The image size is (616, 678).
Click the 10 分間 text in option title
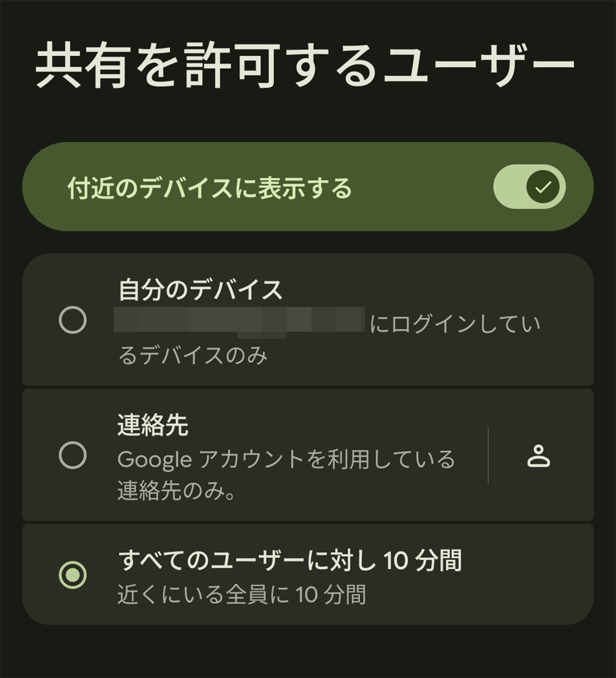[422, 560]
